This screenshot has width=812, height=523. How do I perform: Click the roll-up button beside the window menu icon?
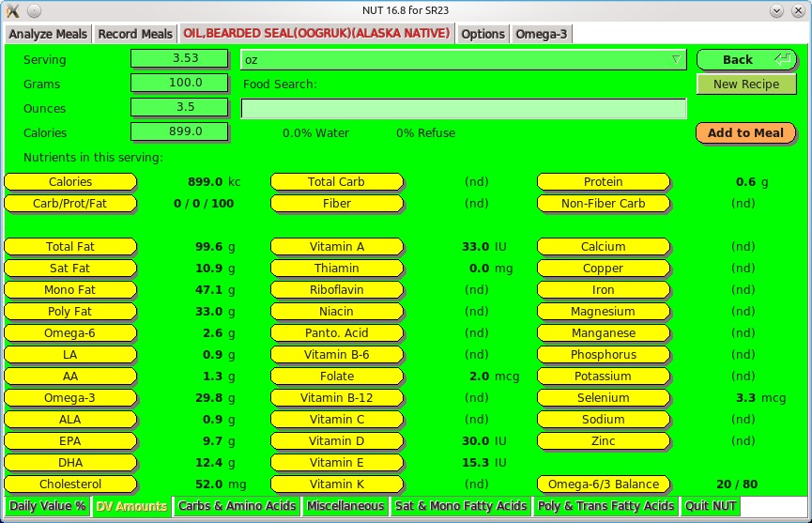(35, 10)
